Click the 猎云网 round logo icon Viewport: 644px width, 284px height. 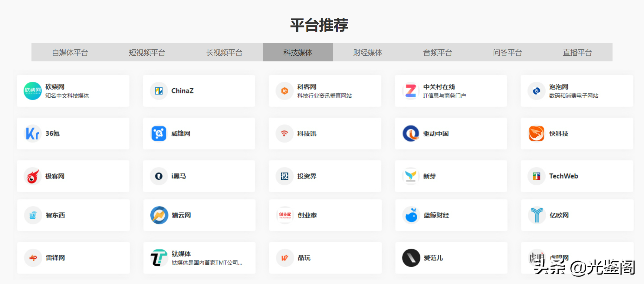tap(159, 215)
